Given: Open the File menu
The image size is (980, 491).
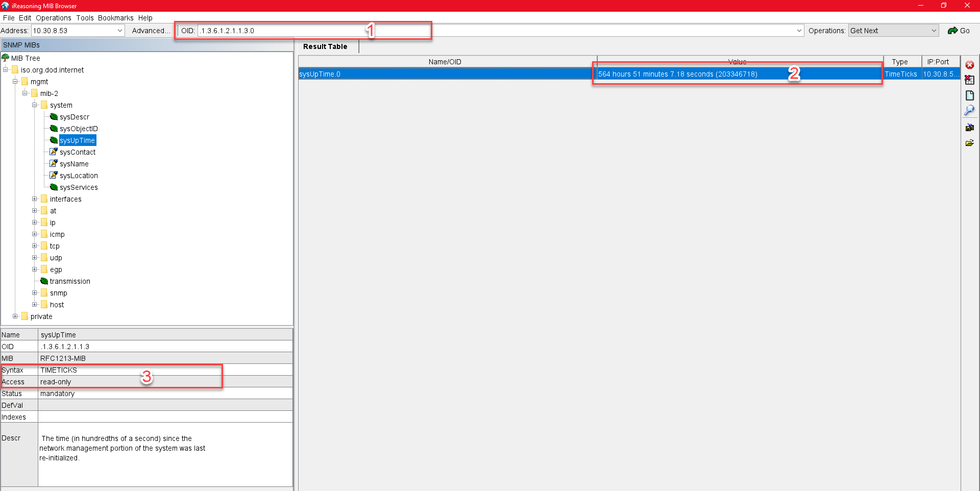Looking at the screenshot, I should 9,18.
